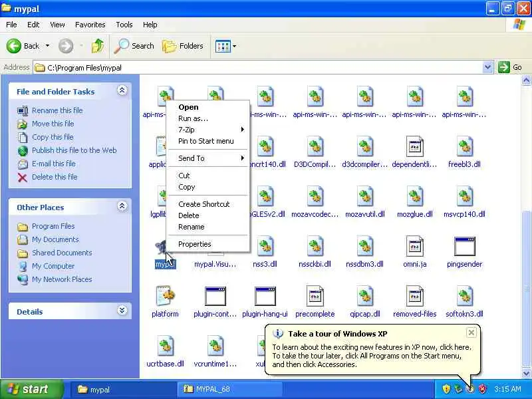Click the green Go button
Screen dimensions: 532x399
510,67
